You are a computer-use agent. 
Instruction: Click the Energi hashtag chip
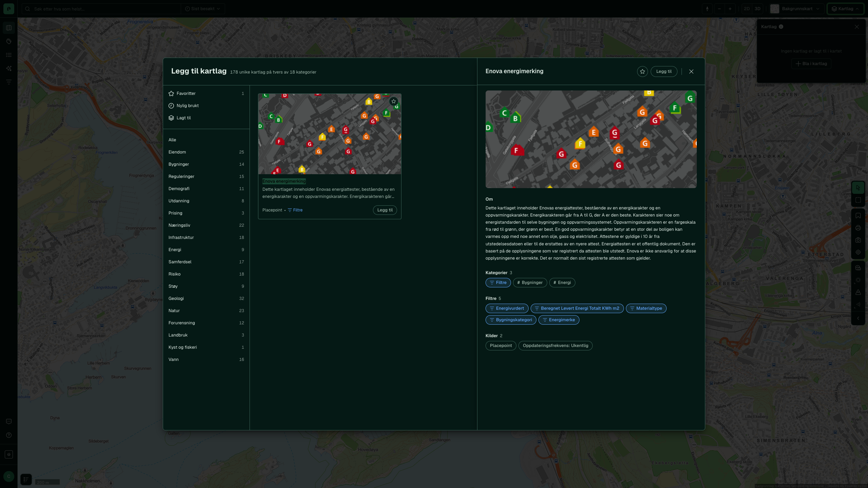pyautogui.click(x=562, y=283)
